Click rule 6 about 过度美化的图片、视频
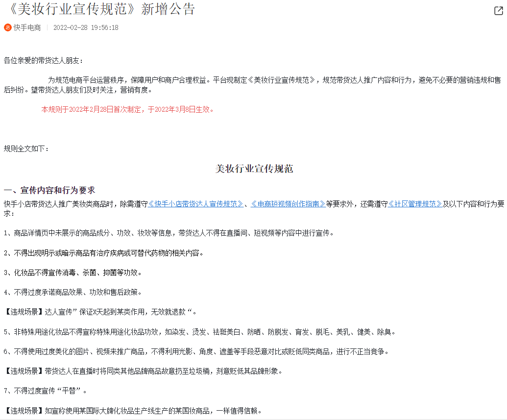507x420 pixels. (196, 352)
